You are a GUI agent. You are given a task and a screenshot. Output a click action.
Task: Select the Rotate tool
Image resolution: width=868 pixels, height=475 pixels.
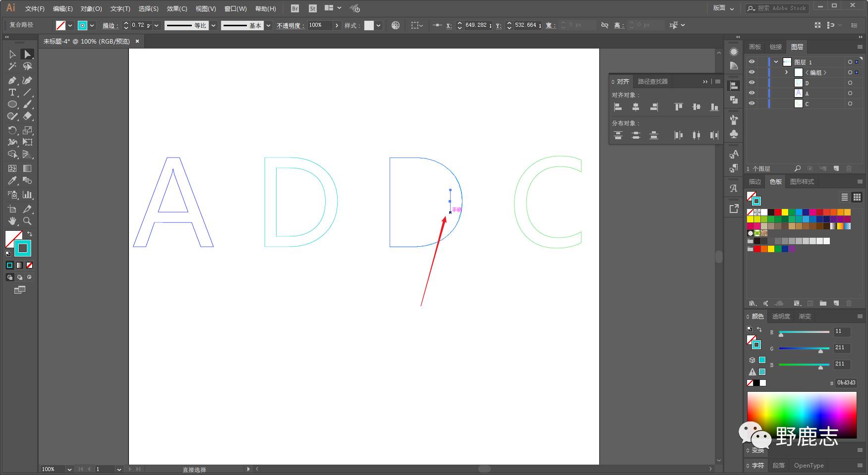tap(12, 130)
